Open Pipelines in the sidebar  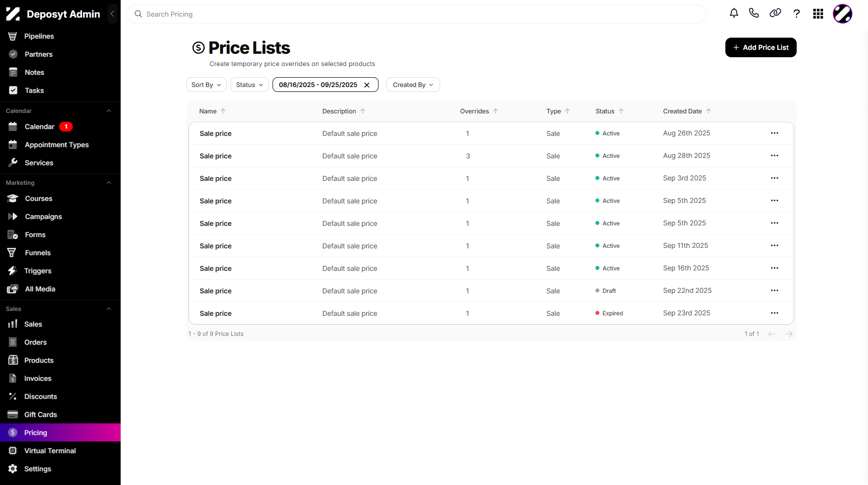(x=60, y=36)
